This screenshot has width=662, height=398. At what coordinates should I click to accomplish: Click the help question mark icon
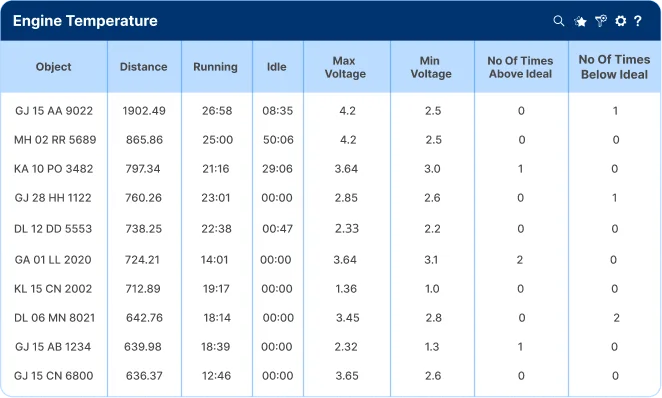[638, 21]
